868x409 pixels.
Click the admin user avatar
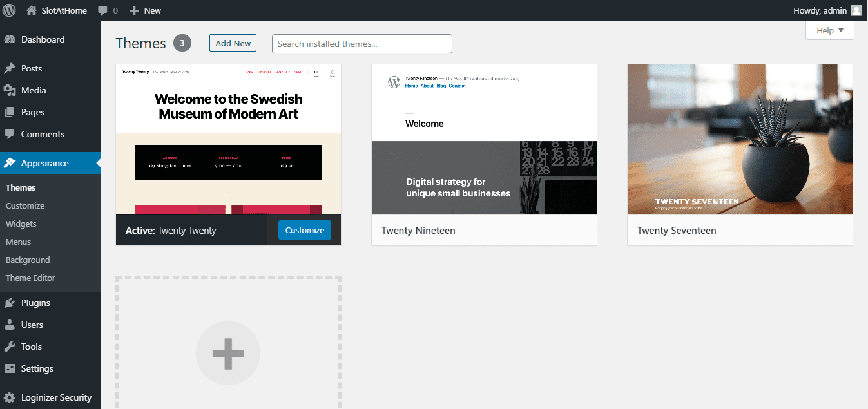856,10
